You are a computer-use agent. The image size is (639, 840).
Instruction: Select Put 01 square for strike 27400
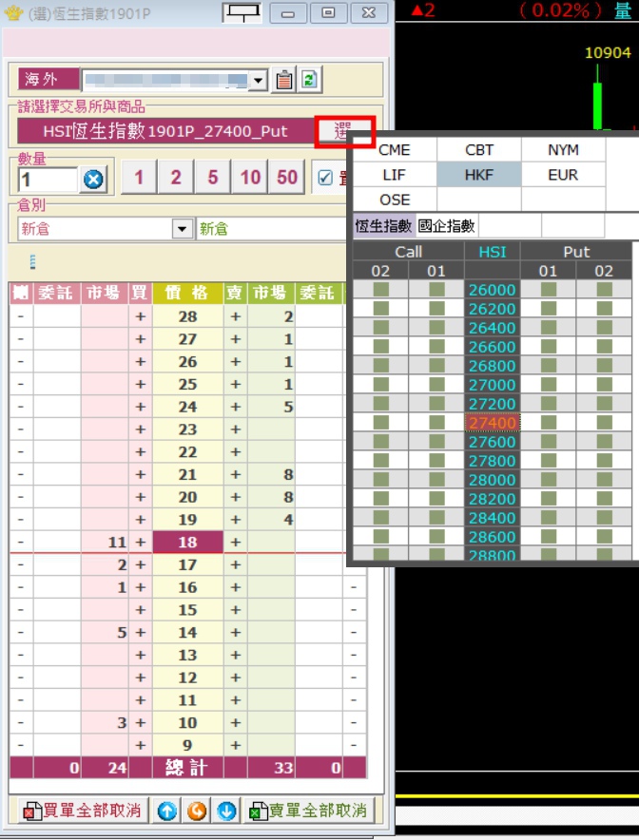(x=549, y=423)
